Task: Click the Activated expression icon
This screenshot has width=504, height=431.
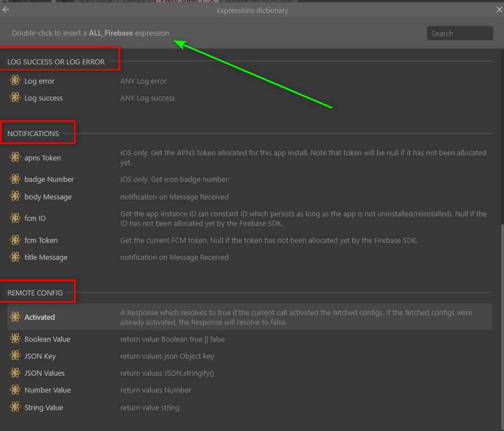Action: click(x=15, y=317)
